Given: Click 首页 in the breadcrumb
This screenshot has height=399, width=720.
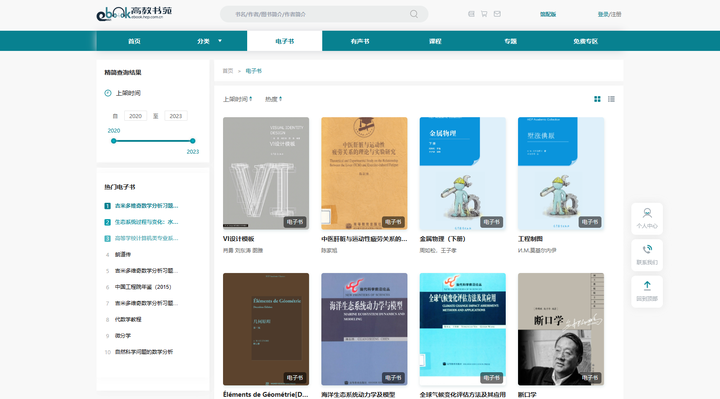Looking at the screenshot, I should click(228, 71).
